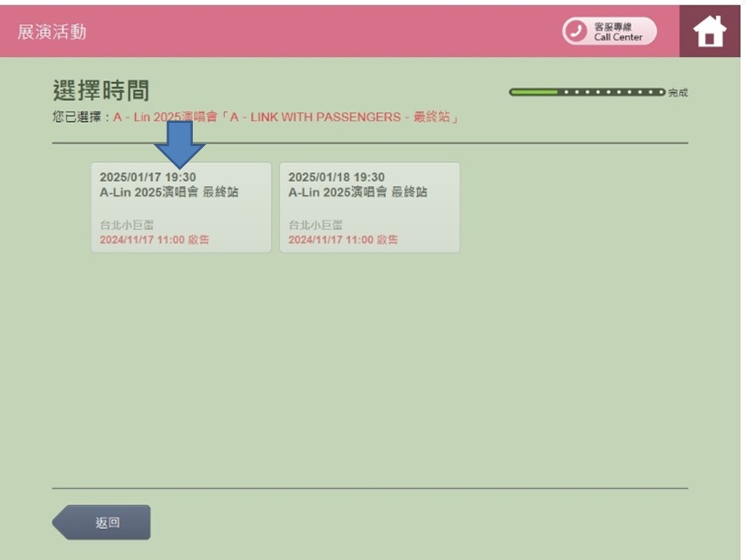Click 台北小巨蛋 venue in 01/17 card
Screen dimensions: 747x560
coord(127,225)
